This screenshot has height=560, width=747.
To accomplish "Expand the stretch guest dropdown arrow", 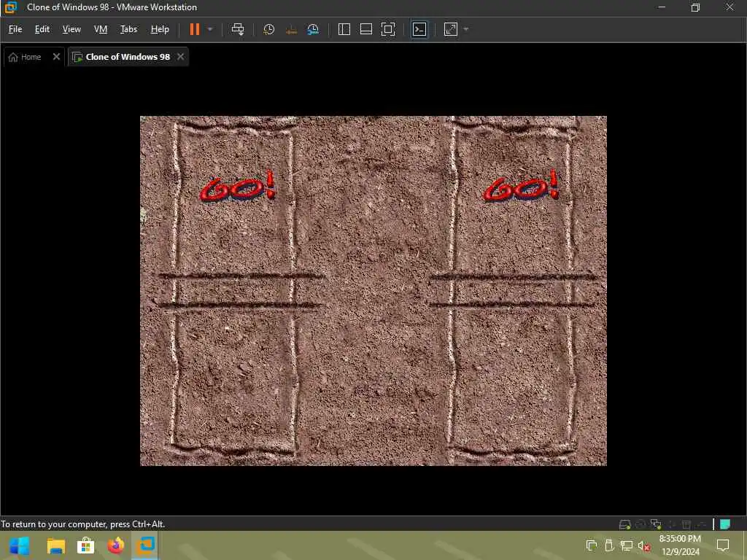I will [x=466, y=29].
